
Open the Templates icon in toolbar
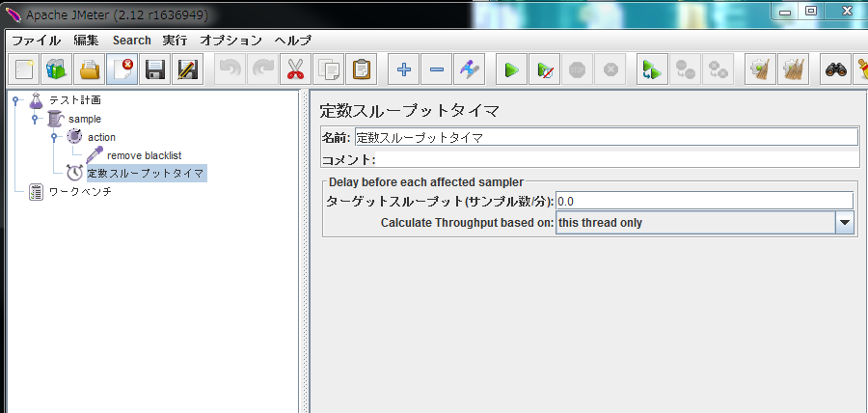[57, 69]
